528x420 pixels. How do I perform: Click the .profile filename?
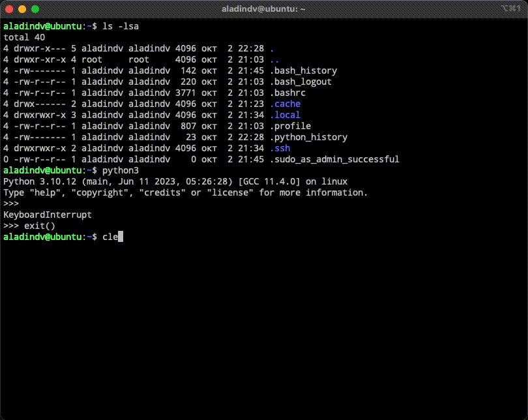(x=290, y=126)
